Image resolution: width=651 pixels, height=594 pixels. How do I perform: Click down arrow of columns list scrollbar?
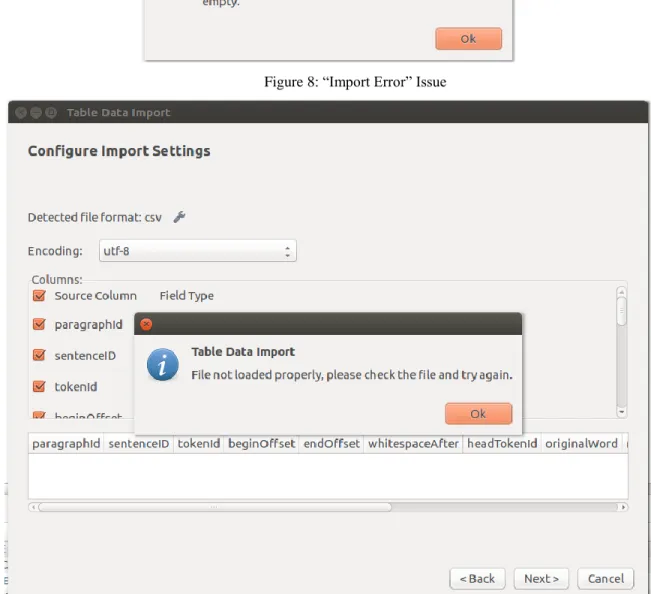[621, 412]
